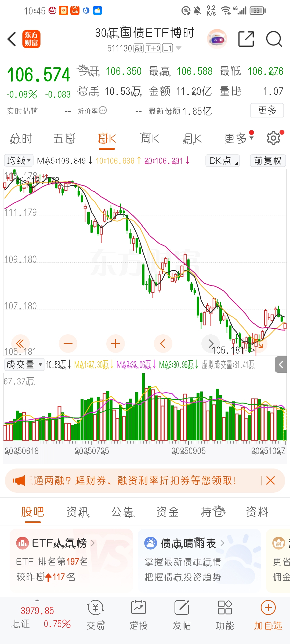Open 资料 tab

pyautogui.click(x=258, y=512)
